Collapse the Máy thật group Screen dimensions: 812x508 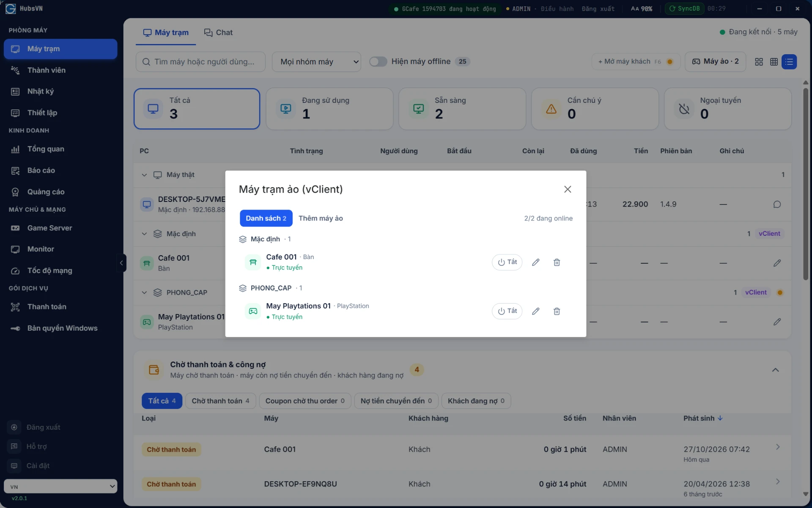click(x=144, y=175)
